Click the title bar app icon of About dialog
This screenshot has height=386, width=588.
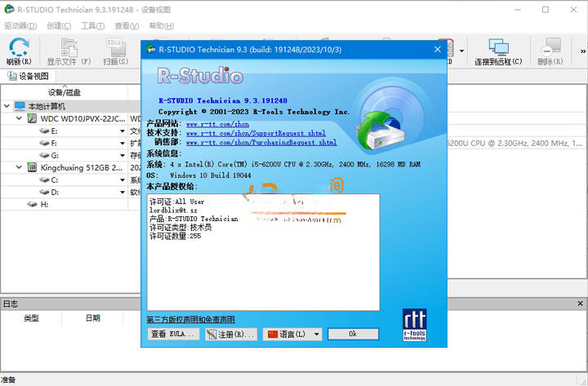coord(151,49)
